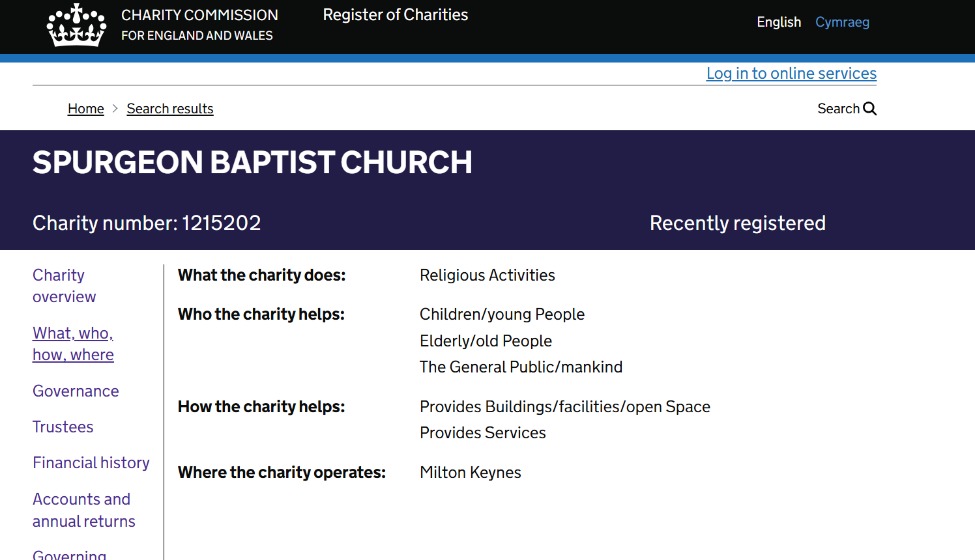Click the Search label beside the magnifier
Image resolution: width=975 pixels, height=560 pixels.
838,109
